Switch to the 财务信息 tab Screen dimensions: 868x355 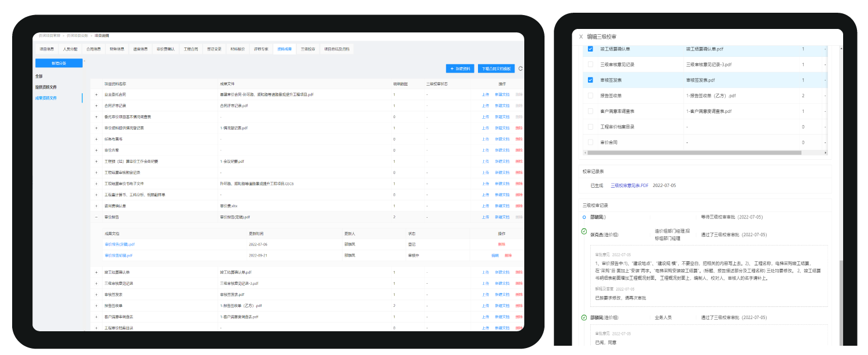point(117,49)
